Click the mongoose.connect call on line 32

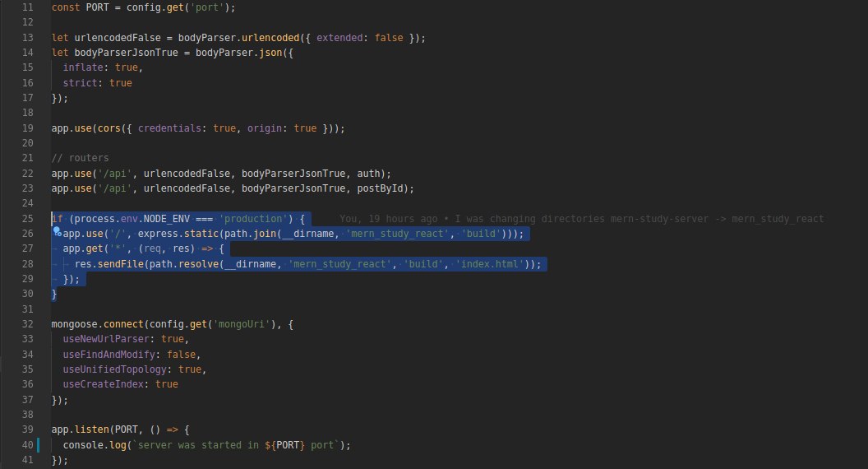point(98,323)
